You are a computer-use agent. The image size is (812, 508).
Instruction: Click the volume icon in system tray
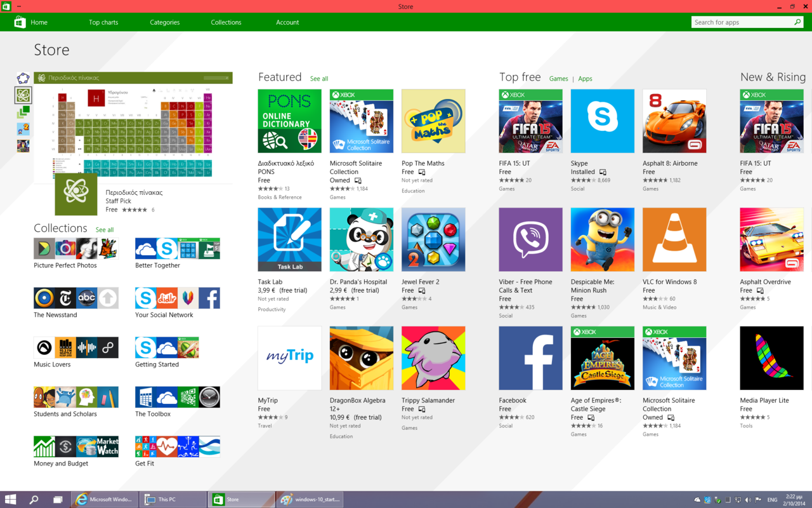coord(748,500)
